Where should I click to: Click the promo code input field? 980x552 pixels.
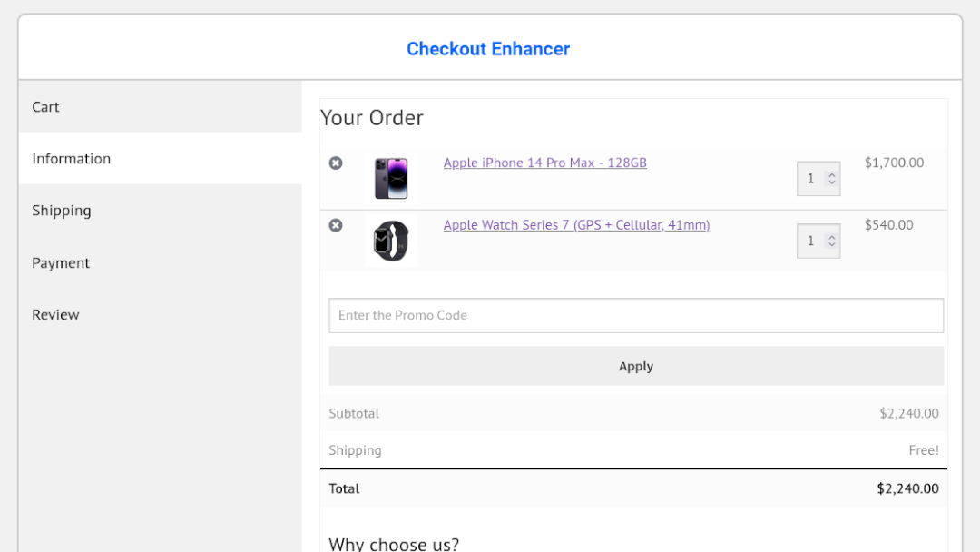[635, 315]
